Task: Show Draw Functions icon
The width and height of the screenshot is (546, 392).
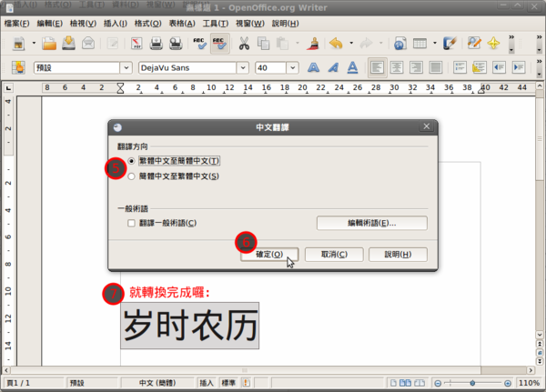Action: coord(450,44)
